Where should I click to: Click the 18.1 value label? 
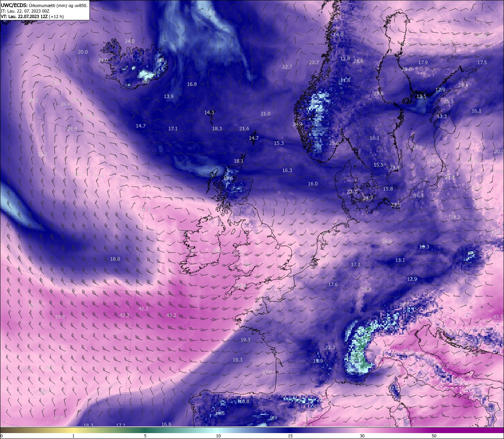[x=239, y=161]
